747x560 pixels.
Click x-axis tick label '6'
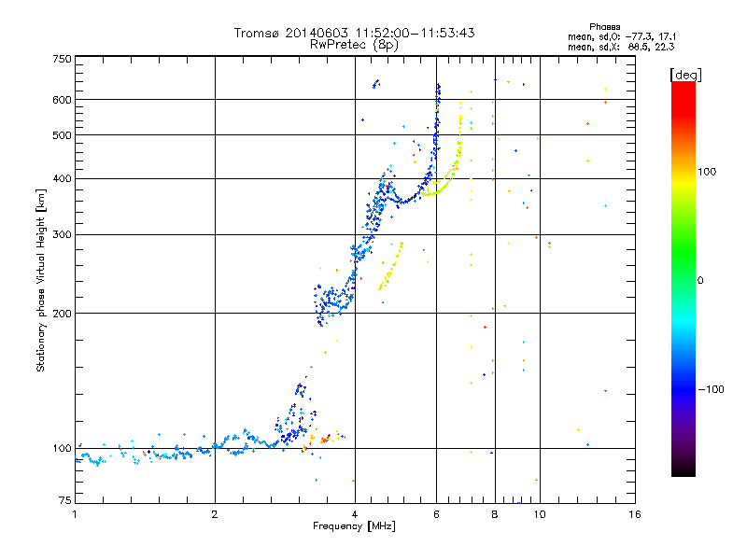[x=436, y=514]
